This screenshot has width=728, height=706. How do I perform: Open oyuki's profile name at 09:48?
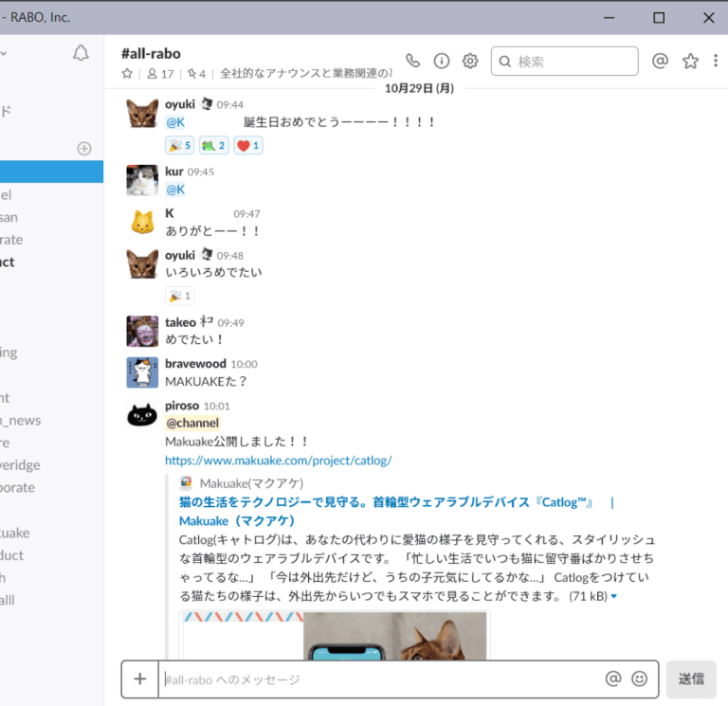coord(180,255)
